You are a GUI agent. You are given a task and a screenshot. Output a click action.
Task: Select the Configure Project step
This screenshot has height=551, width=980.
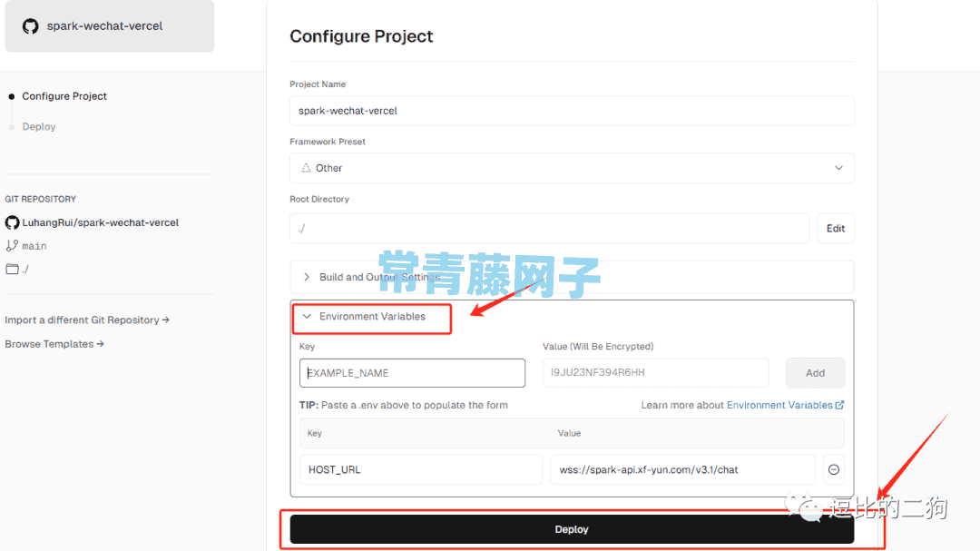[64, 96]
